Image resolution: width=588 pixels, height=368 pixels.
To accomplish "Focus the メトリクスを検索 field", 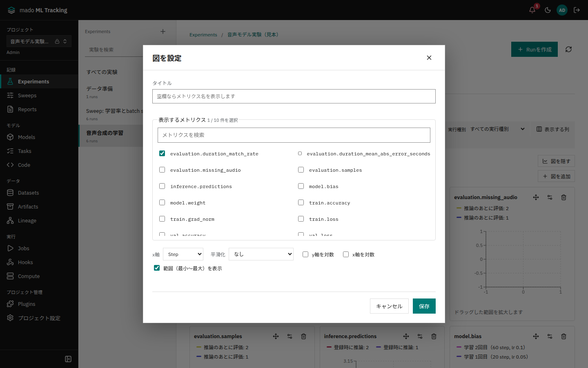I will click(294, 135).
